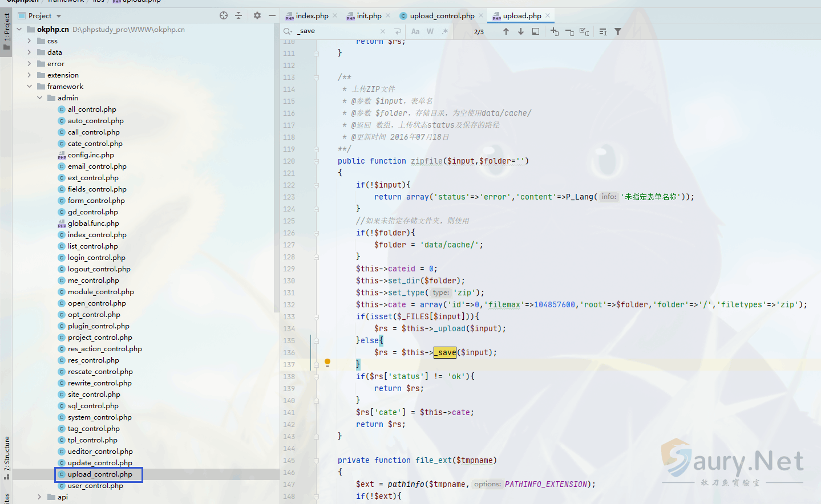Screen dimensions: 821x504
Task: Go to previous search occurrence arrow
Action: 506,31
